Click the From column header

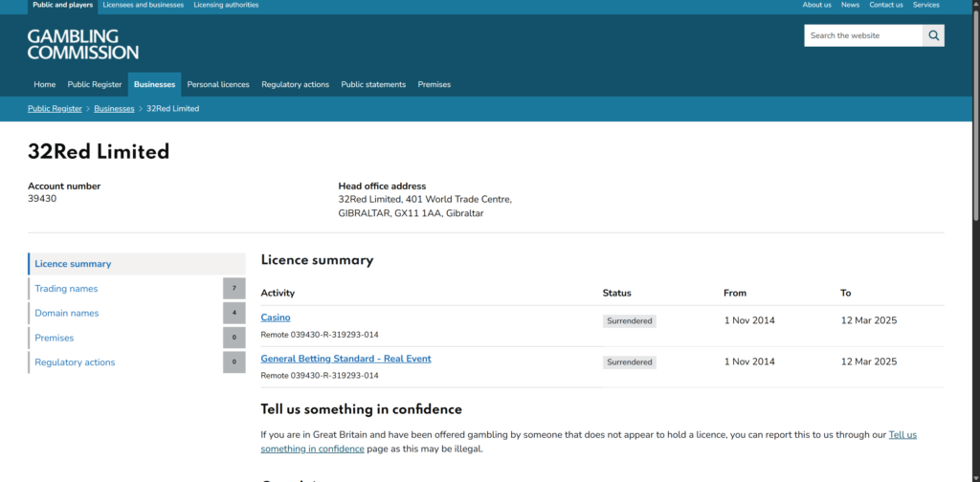[x=735, y=293]
